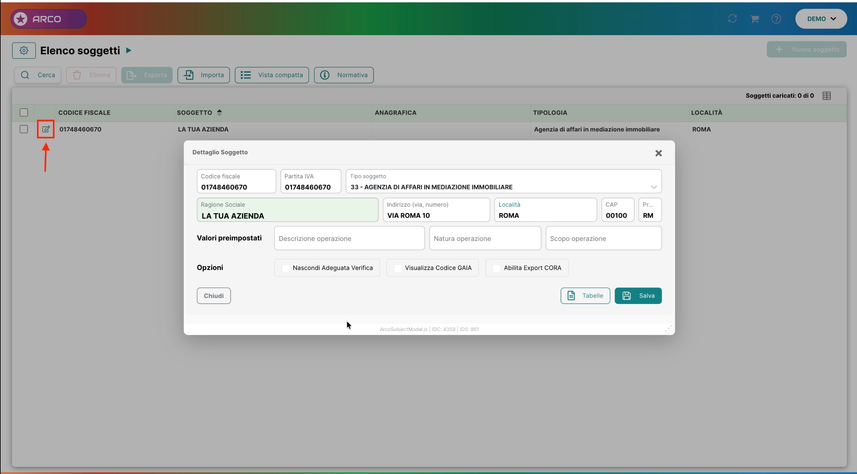Click the column layout icon beside Soggetti caricati
Image resolution: width=857 pixels, height=474 pixels.
coord(826,96)
